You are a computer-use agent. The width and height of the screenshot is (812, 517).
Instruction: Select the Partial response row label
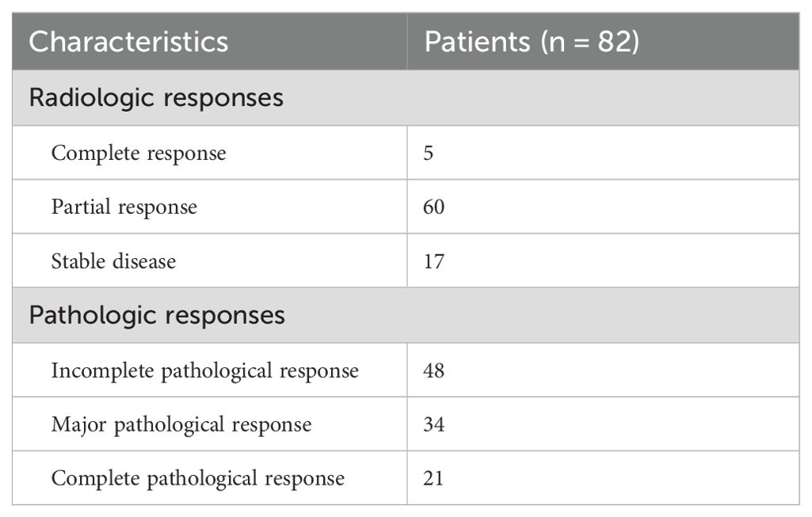pos(124,207)
